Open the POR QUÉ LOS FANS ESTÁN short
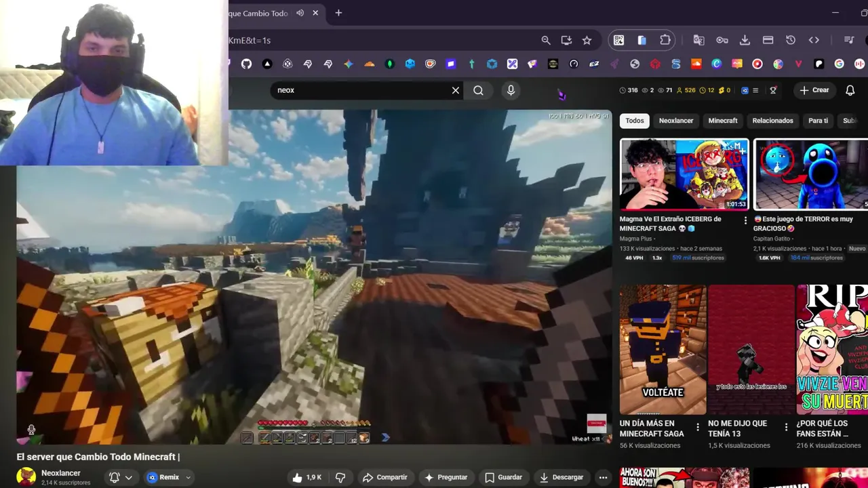This screenshot has height=488, width=868. (832, 349)
